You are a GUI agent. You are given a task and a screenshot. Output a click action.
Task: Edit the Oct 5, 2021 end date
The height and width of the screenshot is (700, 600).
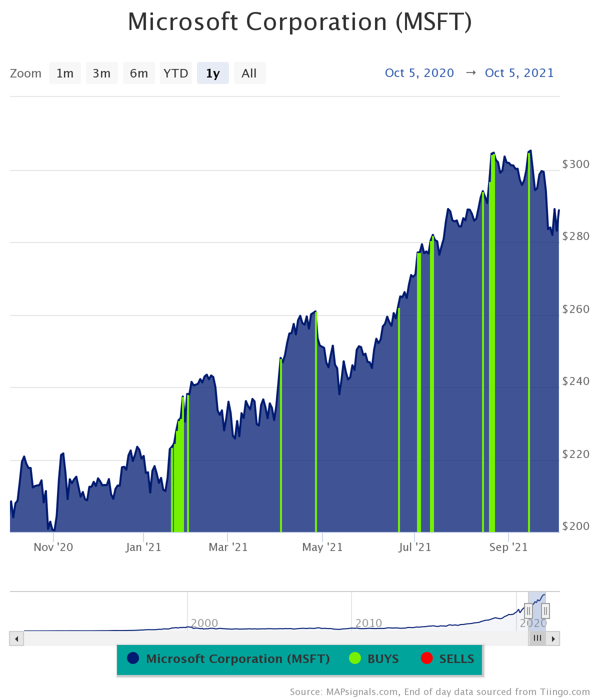(x=519, y=73)
